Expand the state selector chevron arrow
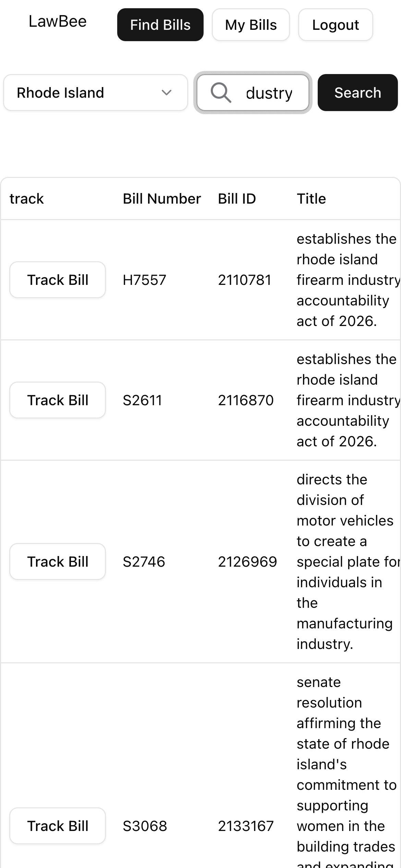Viewport: 401px width, 868px height. click(x=167, y=93)
